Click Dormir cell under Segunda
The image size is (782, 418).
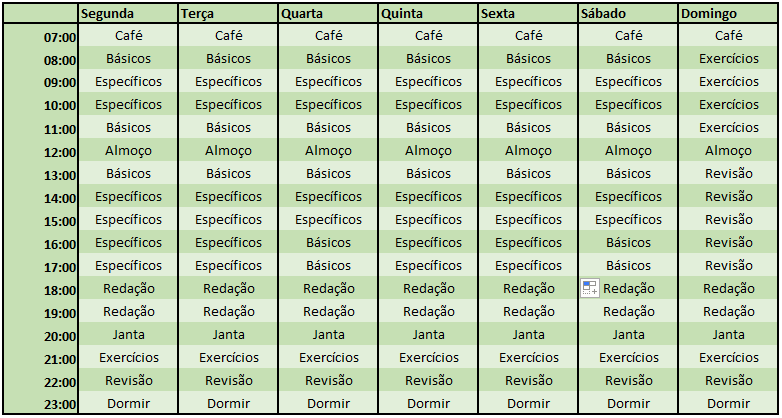click(128, 403)
